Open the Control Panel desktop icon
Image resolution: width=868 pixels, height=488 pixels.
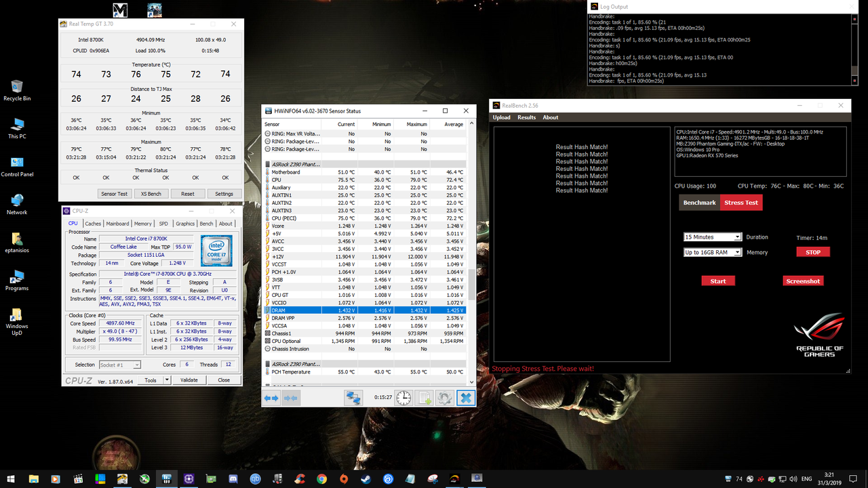point(17,166)
